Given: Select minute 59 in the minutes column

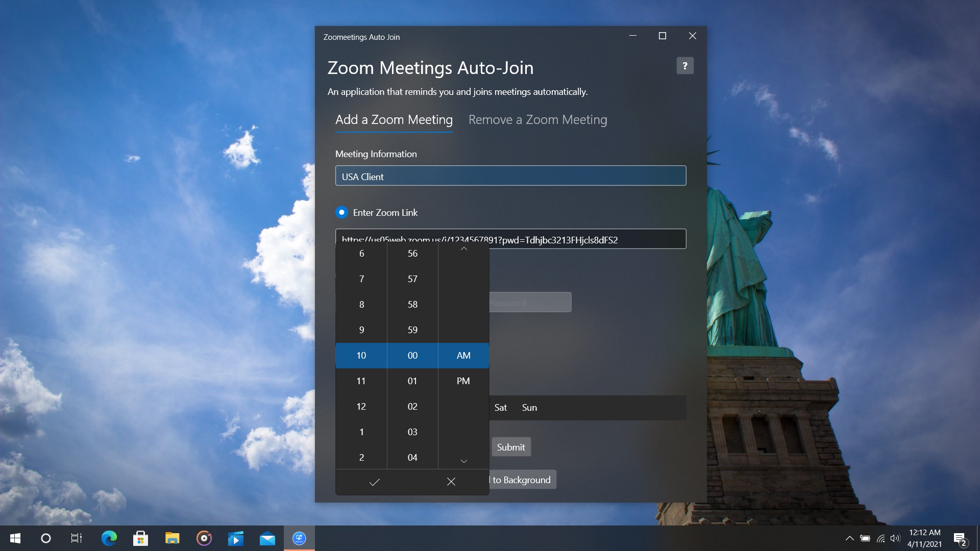Looking at the screenshot, I should [x=412, y=330].
